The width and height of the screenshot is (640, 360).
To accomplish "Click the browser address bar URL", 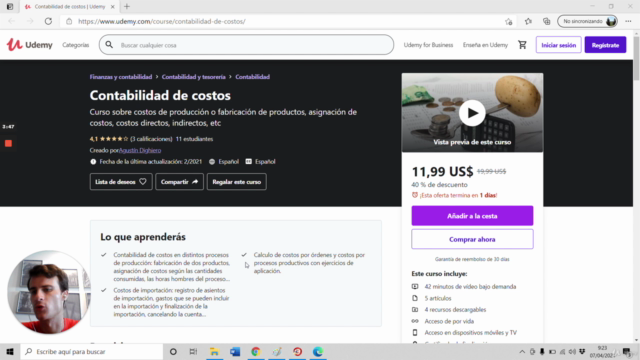I will click(x=162, y=21).
